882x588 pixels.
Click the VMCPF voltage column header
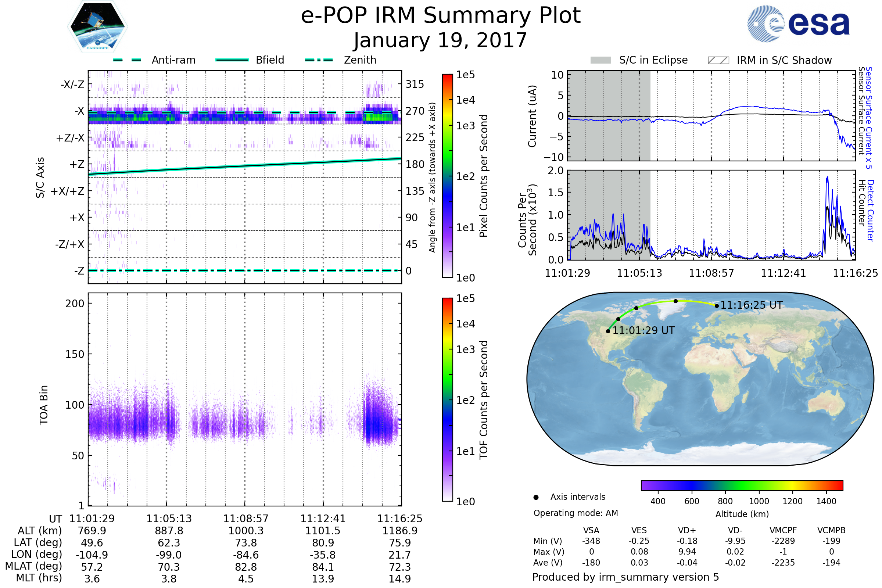(x=783, y=530)
